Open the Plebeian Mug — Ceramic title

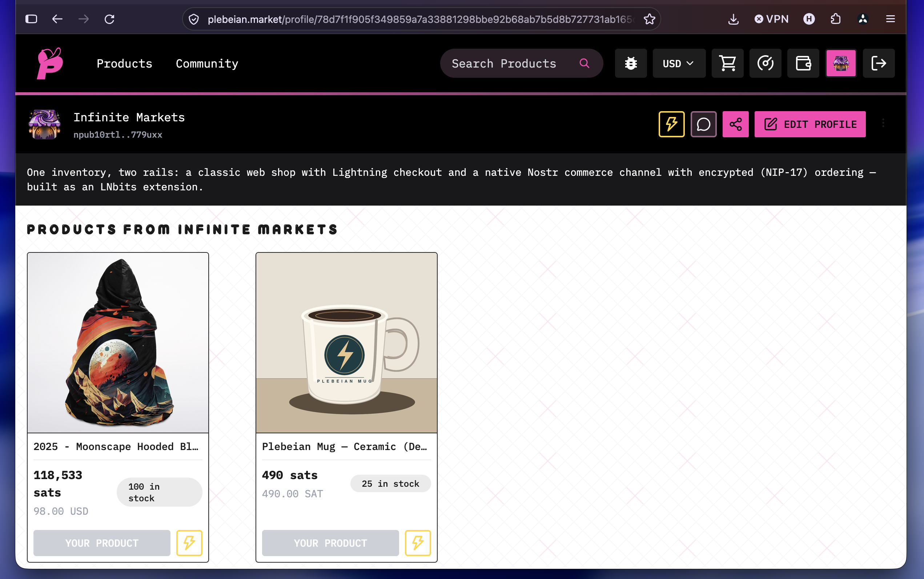coord(345,446)
